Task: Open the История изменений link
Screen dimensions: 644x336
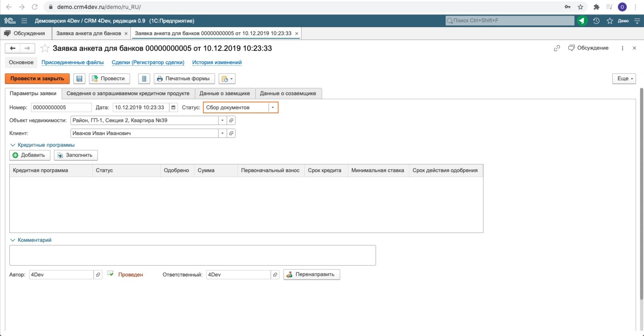Action: pos(217,62)
